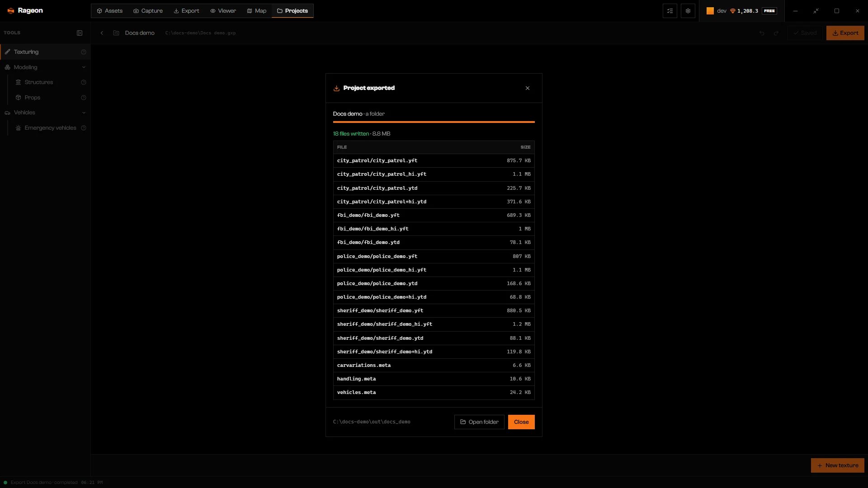Screen dimensions: 868x488
Task: Click the dev user avatar square
Action: tap(710, 11)
